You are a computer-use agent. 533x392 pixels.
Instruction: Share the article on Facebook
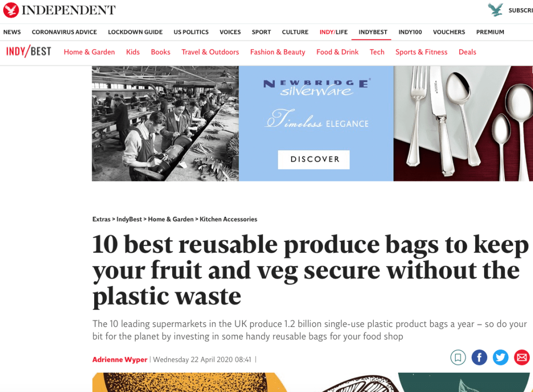(x=479, y=357)
